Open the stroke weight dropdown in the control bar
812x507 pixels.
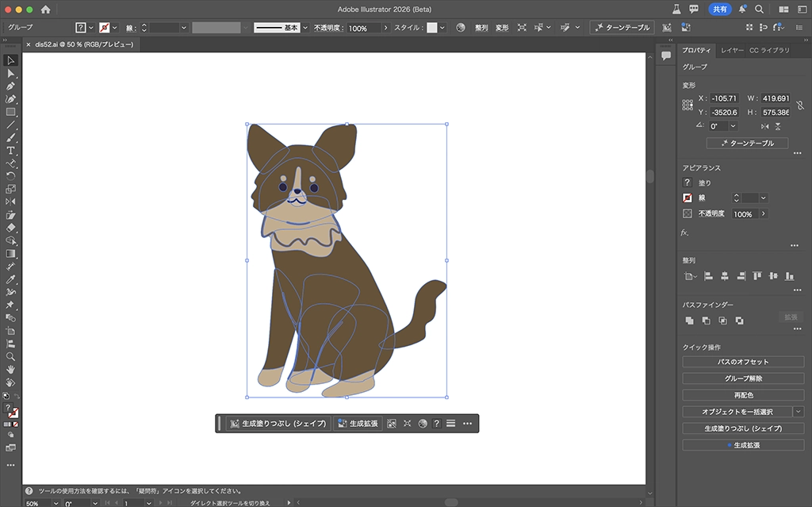(x=183, y=28)
